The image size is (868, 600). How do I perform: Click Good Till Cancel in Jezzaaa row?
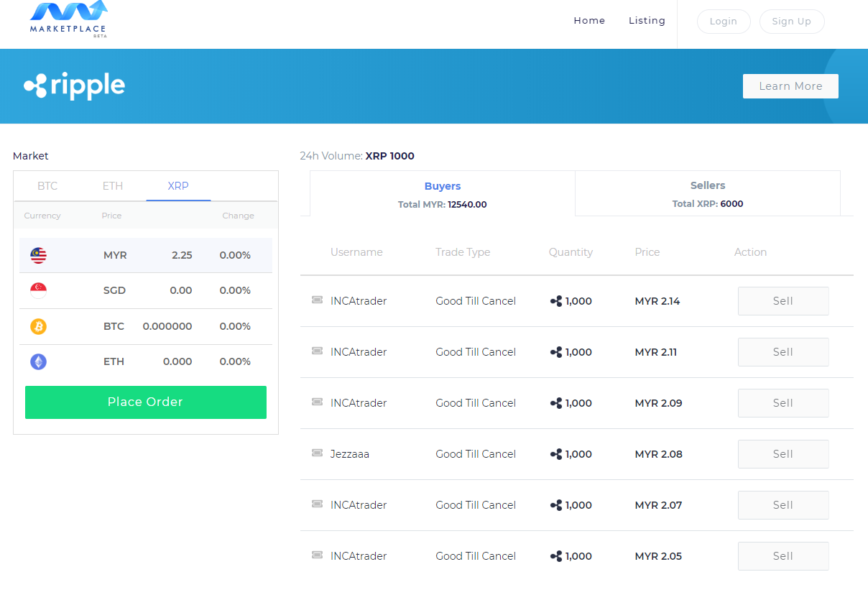click(476, 454)
